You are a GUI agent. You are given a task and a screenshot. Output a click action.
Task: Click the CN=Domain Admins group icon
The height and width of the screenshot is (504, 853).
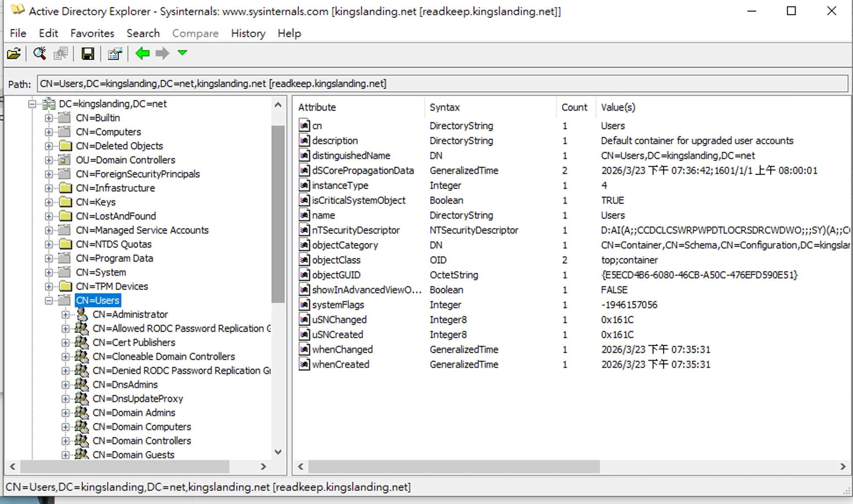81,413
